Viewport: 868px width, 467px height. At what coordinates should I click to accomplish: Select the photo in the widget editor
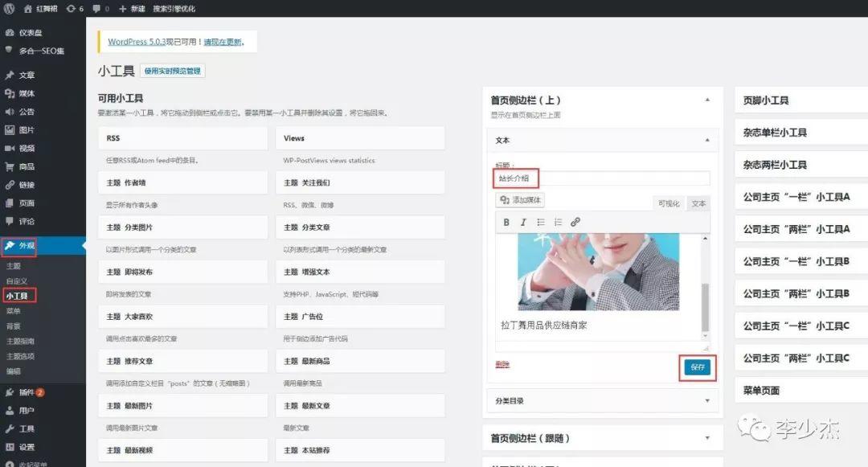coord(598,272)
